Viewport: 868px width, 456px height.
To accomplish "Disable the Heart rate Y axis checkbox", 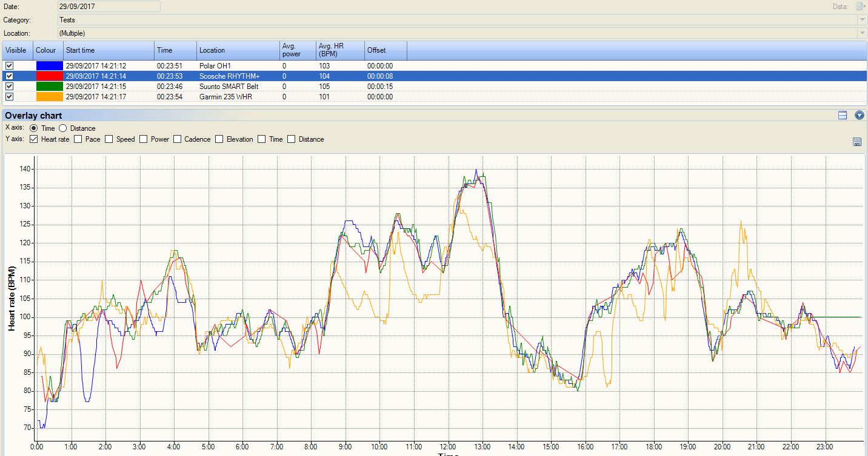I will [34, 139].
